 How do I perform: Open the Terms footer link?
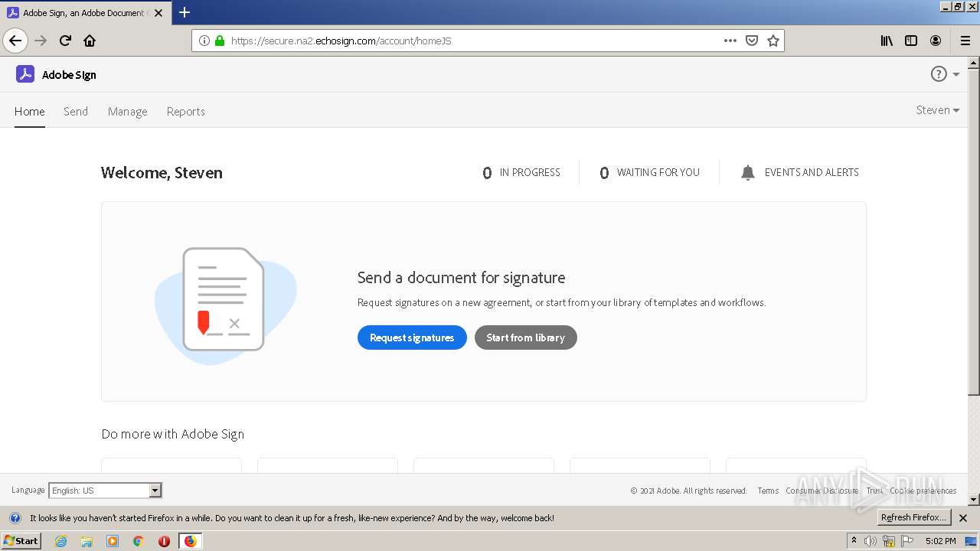768,491
